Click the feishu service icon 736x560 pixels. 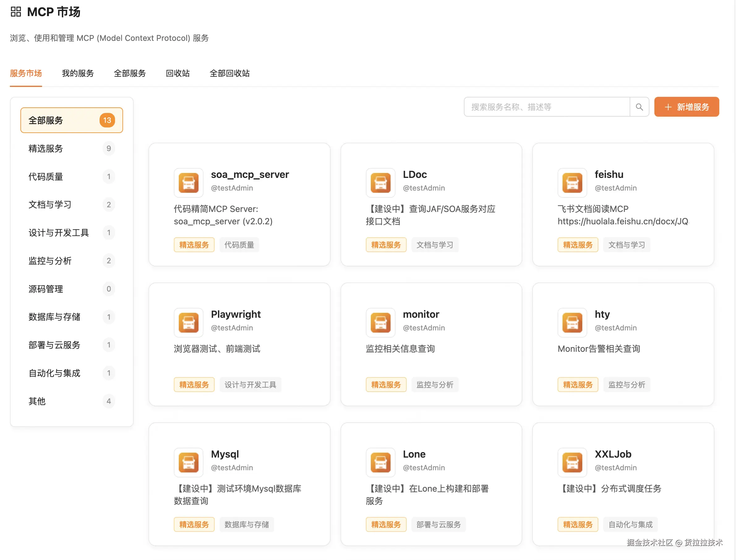pyautogui.click(x=572, y=183)
